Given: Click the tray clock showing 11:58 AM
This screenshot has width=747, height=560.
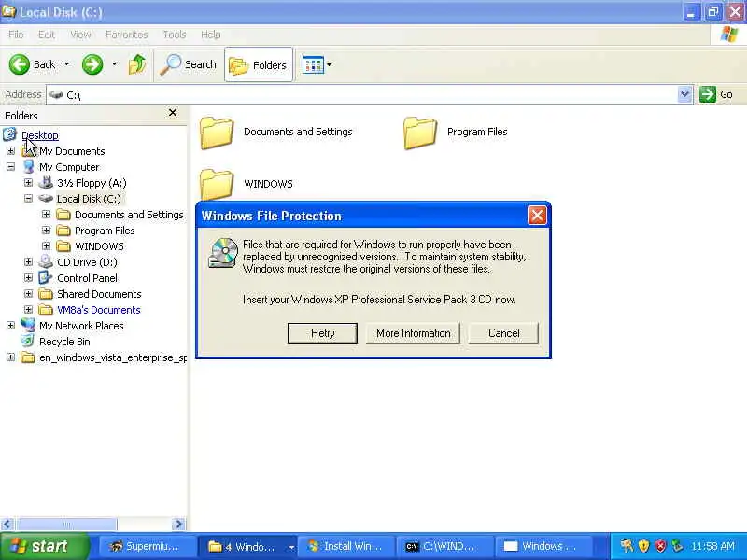Looking at the screenshot, I should click(x=712, y=546).
